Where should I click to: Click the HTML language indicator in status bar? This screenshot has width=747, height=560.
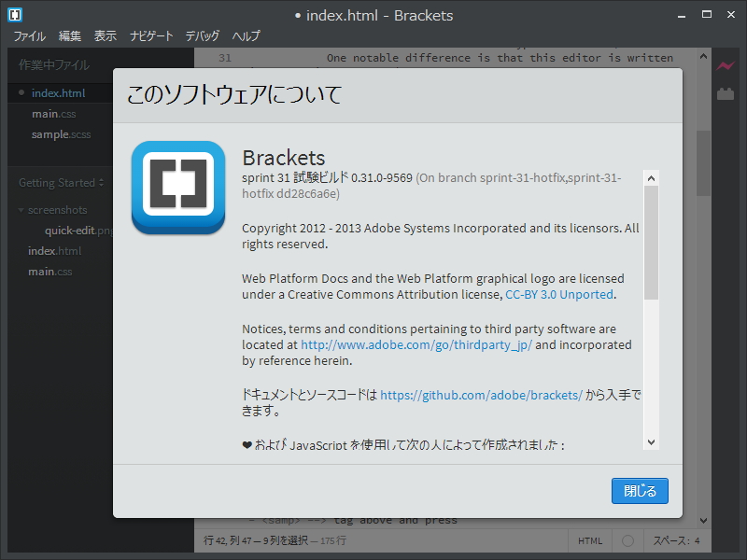click(x=589, y=540)
